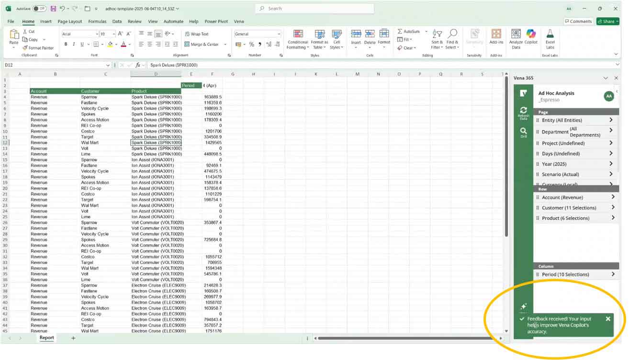The height and width of the screenshot is (364, 629).
Task: Click the Copilot icon in the ribbon
Action: pos(531,34)
